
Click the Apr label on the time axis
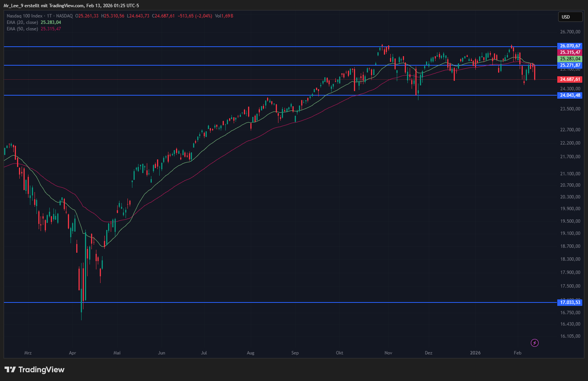pos(72,353)
